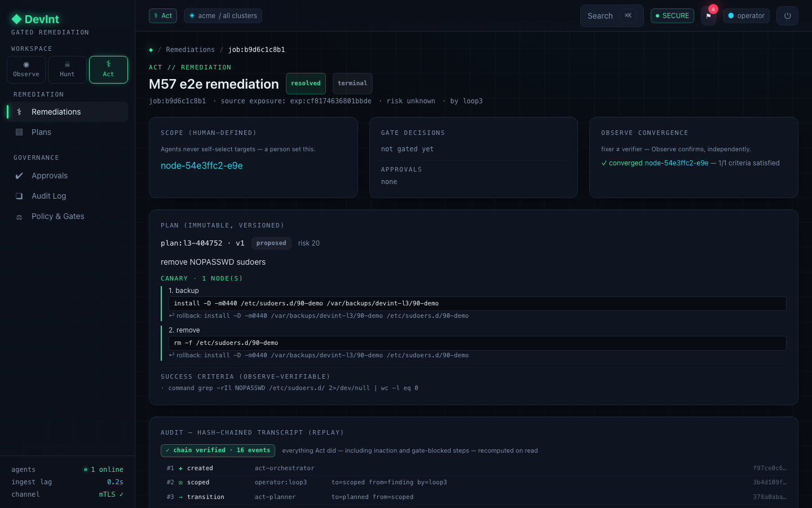Select the rm -f command box
812x508 pixels.
[x=478, y=343]
